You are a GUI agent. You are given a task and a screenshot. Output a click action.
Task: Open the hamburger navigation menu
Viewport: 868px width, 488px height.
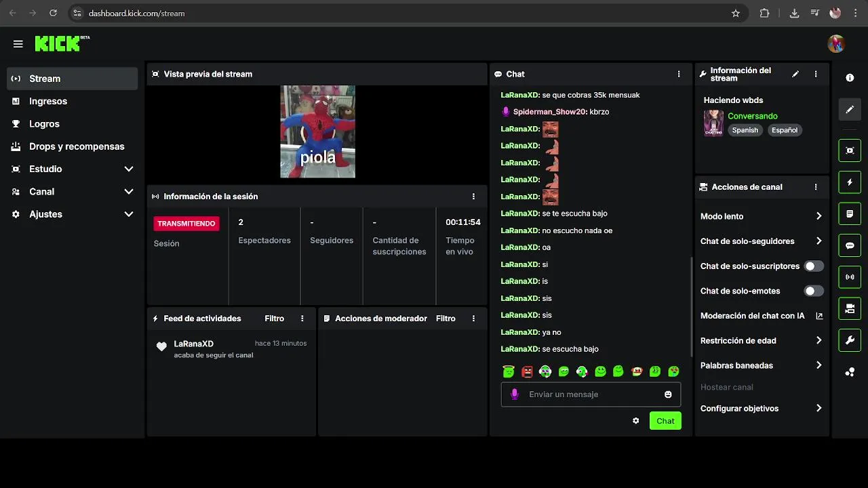click(18, 44)
